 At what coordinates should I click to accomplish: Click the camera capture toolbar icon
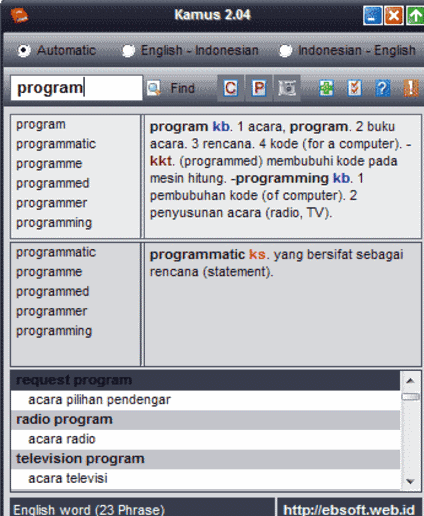tap(287, 88)
